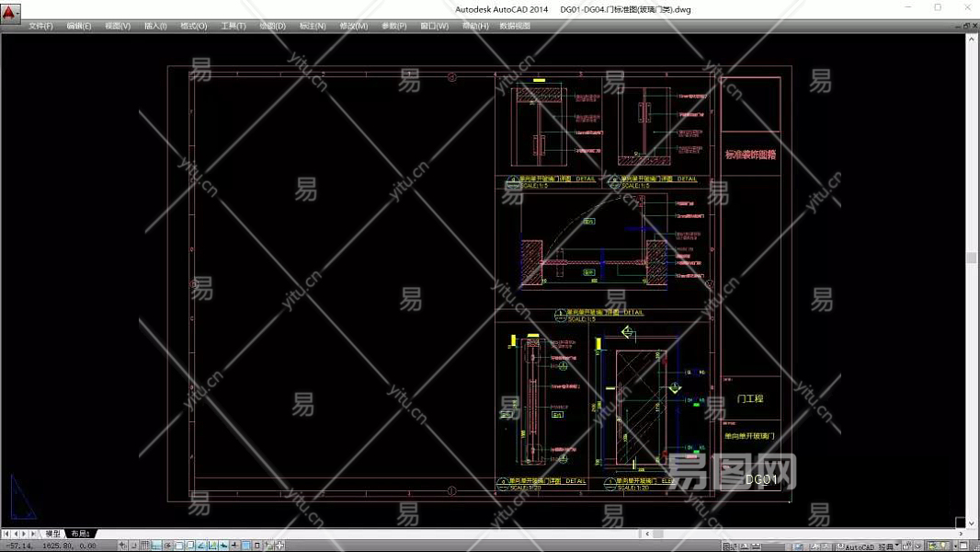This screenshot has height=552, width=980.
Task: Click the horizontal scrollbar thumb
Action: pyautogui.click(x=657, y=534)
